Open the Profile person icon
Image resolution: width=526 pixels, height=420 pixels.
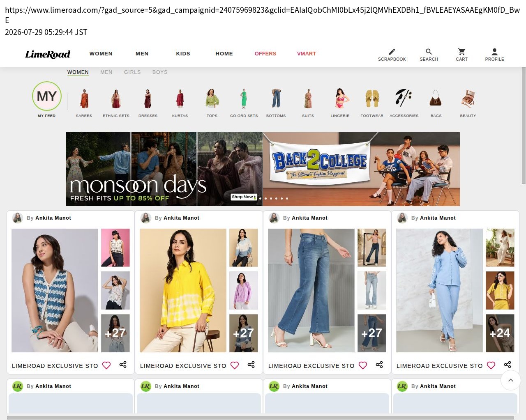pos(494,52)
